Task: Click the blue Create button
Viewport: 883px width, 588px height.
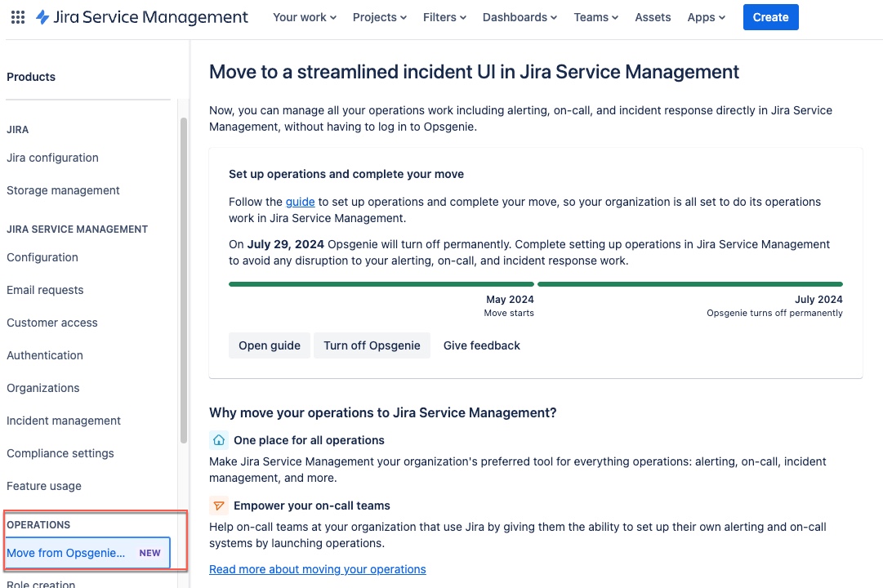Action: click(770, 16)
